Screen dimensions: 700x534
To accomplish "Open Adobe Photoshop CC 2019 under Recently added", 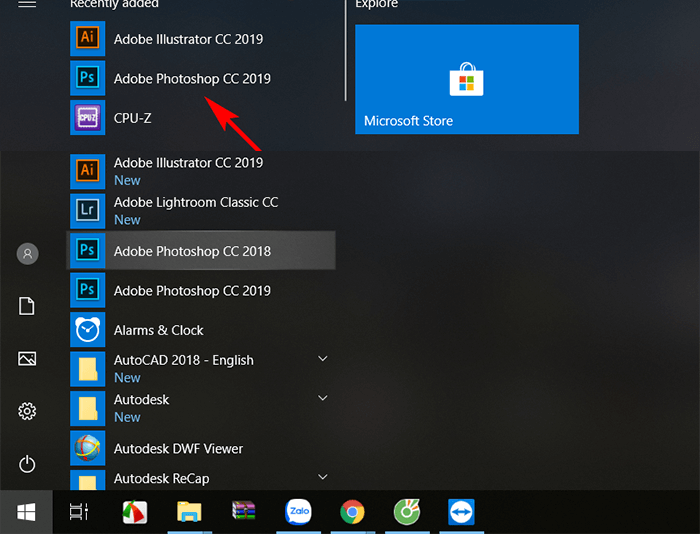I will point(191,79).
